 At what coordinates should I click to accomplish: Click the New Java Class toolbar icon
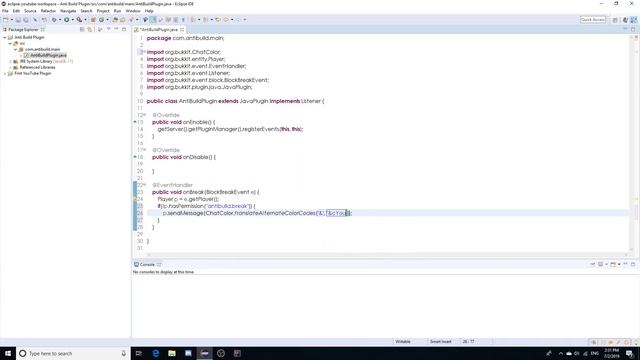click(x=102, y=20)
